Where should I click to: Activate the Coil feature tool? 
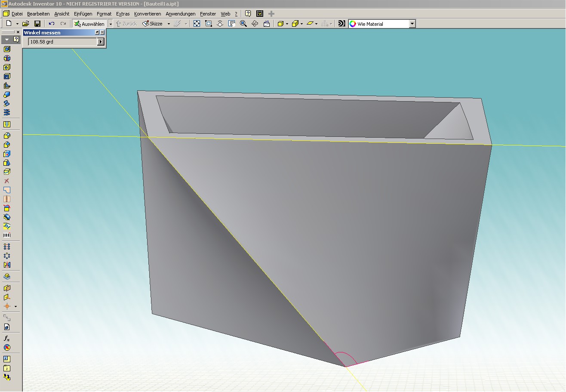tap(7, 112)
